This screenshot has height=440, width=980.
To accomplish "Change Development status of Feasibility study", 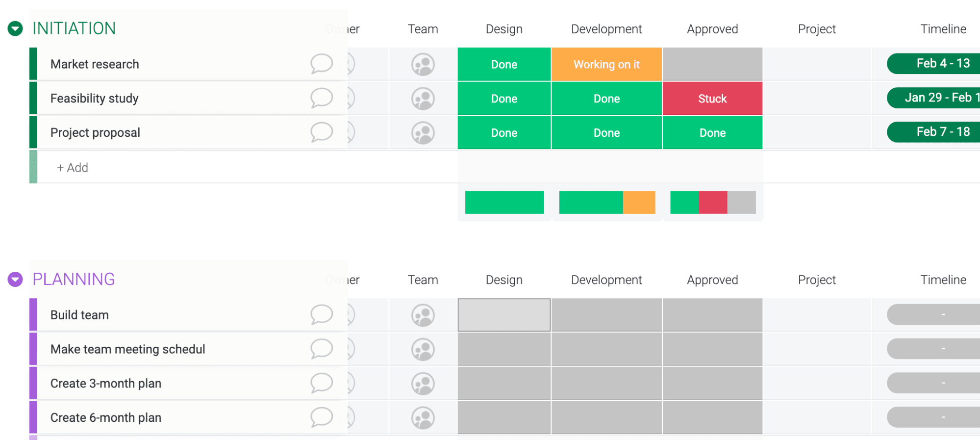I will 606,99.
